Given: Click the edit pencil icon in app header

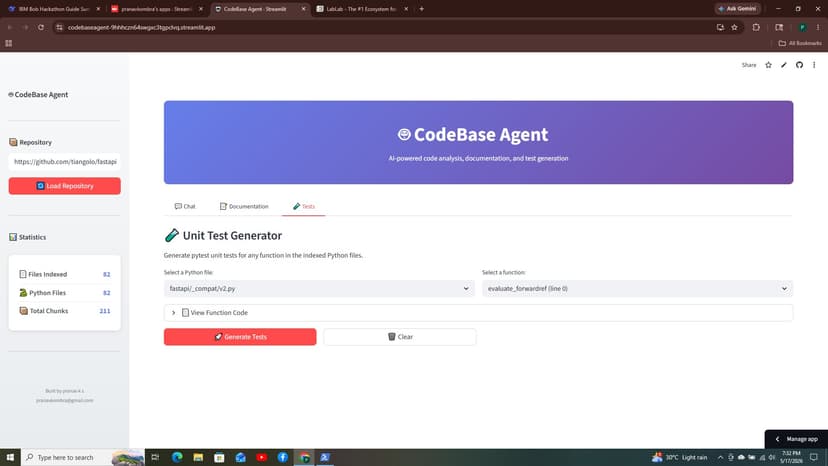Looking at the screenshot, I should coord(784,65).
